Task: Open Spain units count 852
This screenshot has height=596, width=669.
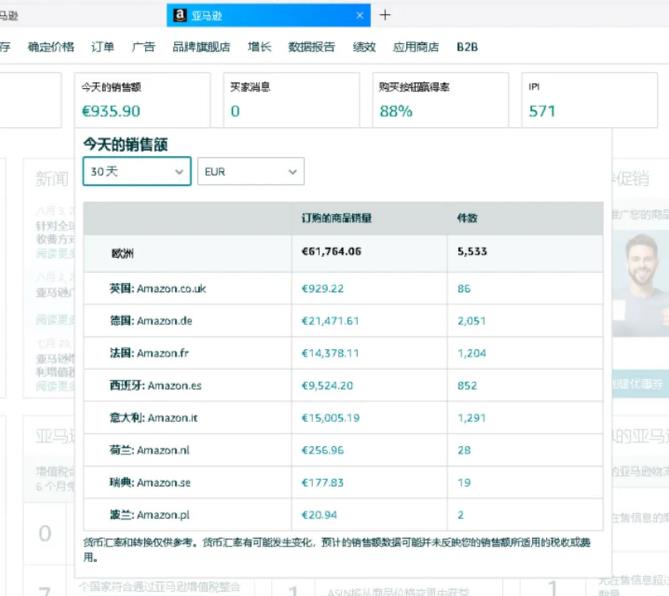Action: click(x=467, y=386)
